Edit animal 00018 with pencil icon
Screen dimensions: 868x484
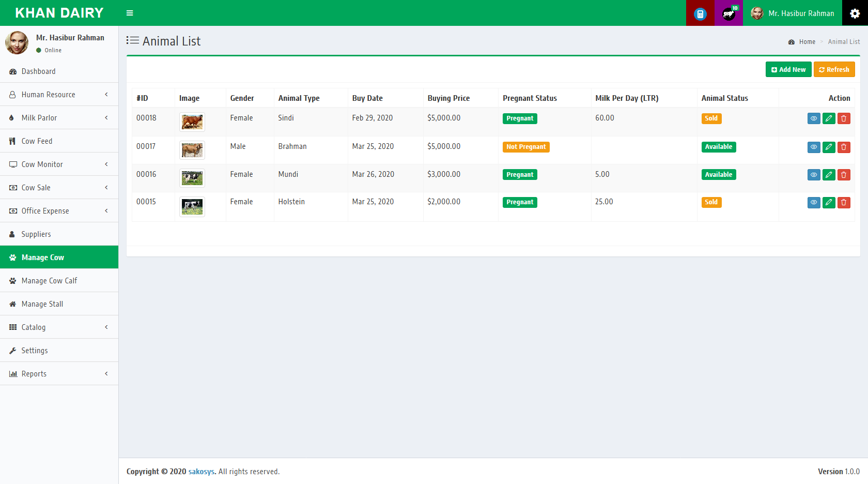click(829, 118)
